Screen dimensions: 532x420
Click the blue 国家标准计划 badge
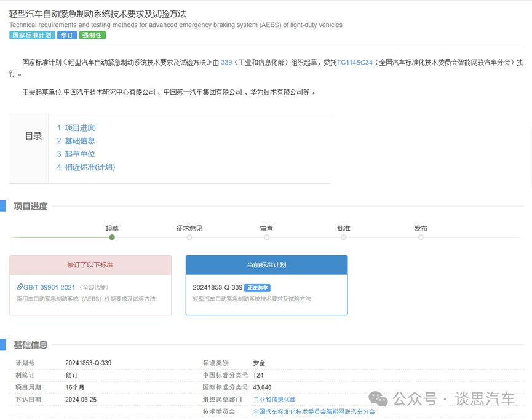pyautogui.click(x=31, y=35)
